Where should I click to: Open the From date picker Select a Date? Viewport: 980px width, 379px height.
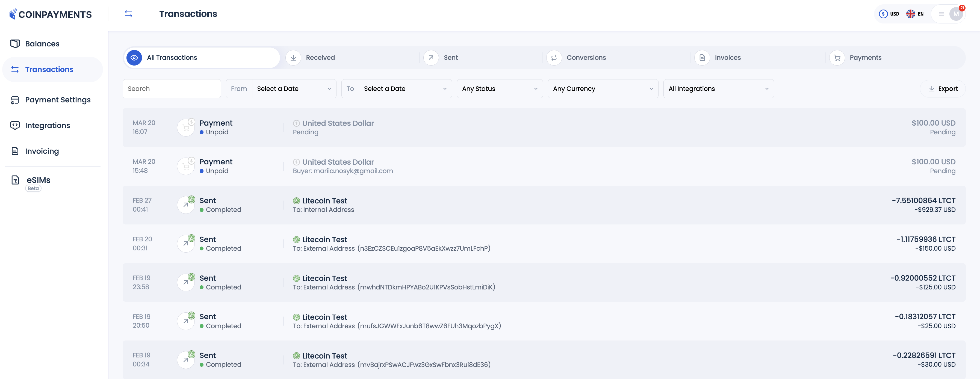coord(294,88)
